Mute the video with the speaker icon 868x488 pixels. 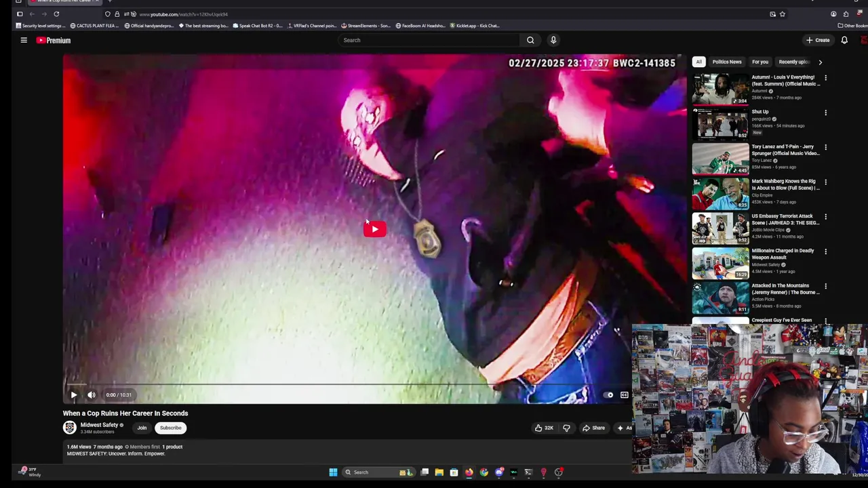92,394
